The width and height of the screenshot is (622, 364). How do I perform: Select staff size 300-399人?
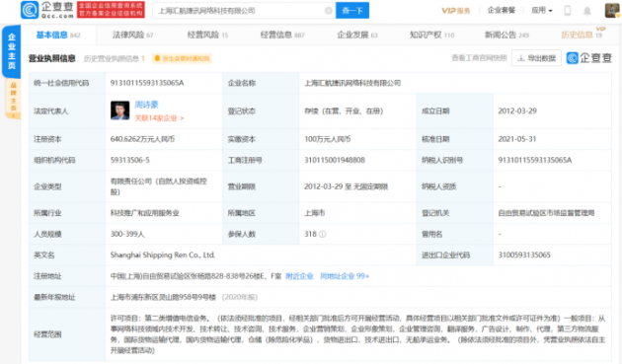coord(127,235)
